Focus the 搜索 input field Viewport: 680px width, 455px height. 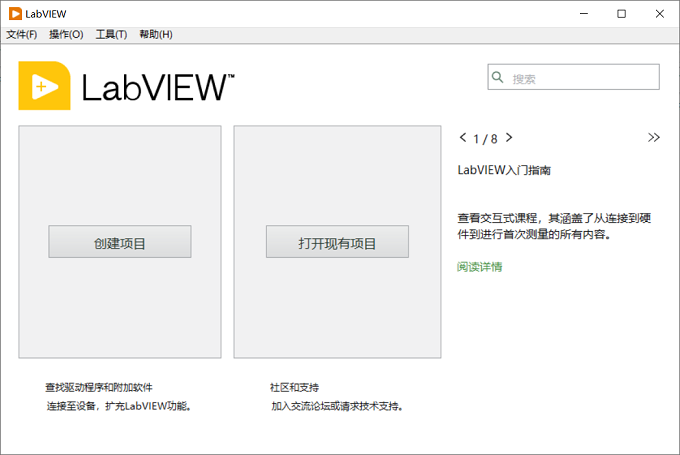573,77
